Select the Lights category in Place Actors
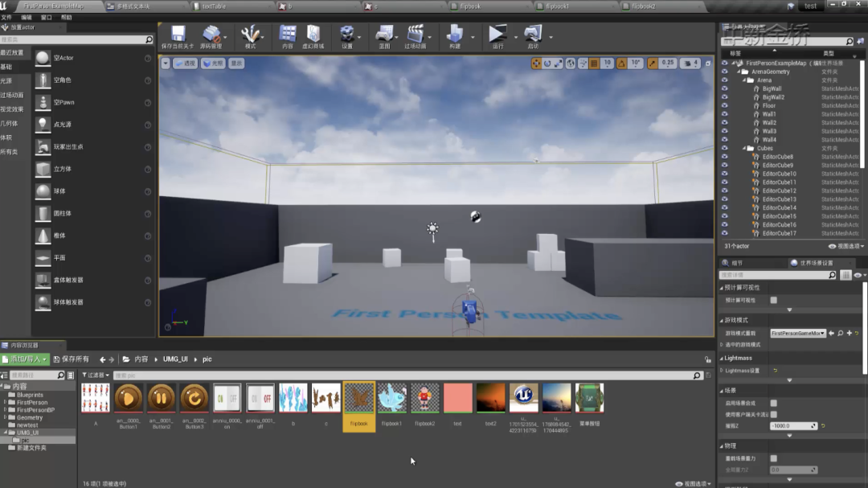This screenshot has width=868, height=488. tap(6, 81)
